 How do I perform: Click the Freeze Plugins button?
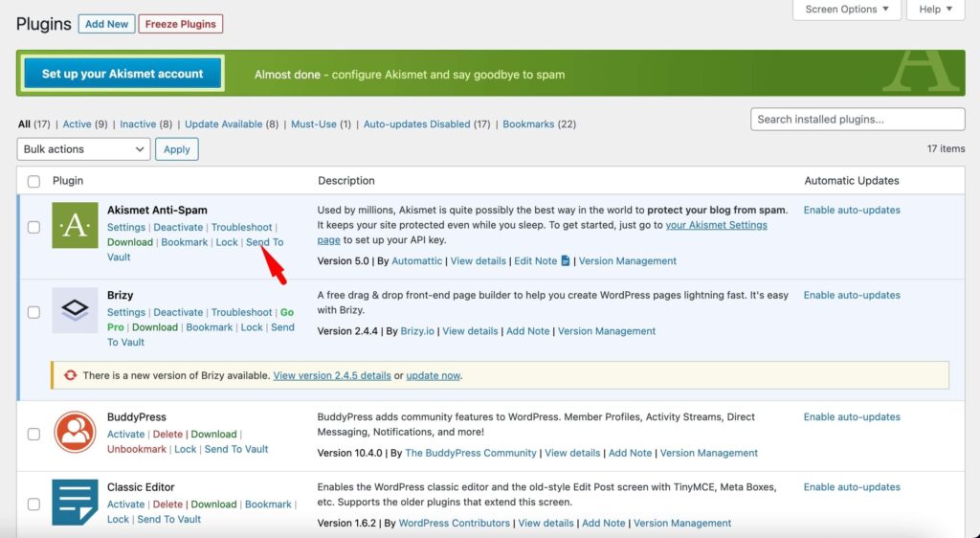pyautogui.click(x=181, y=24)
